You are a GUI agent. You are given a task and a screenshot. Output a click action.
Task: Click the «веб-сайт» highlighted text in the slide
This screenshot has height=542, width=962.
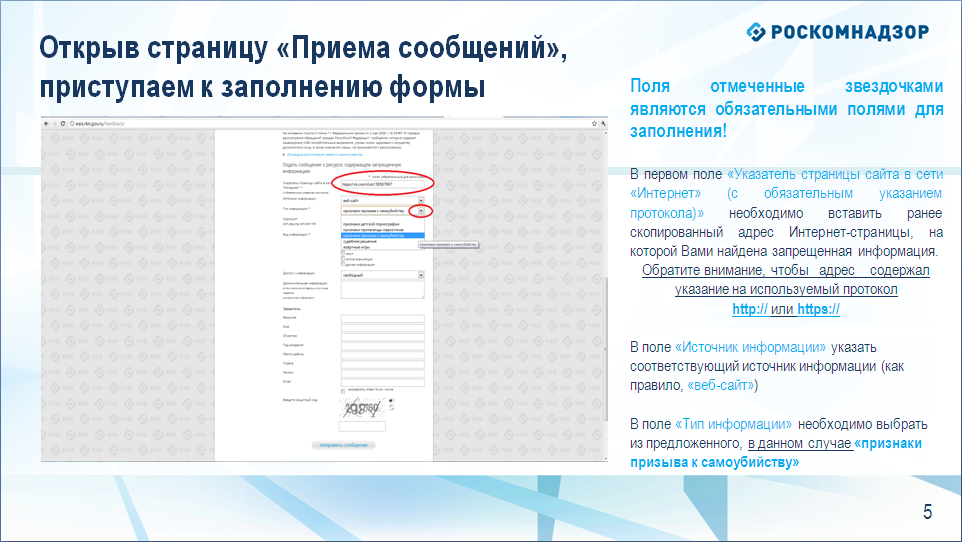(x=720, y=385)
